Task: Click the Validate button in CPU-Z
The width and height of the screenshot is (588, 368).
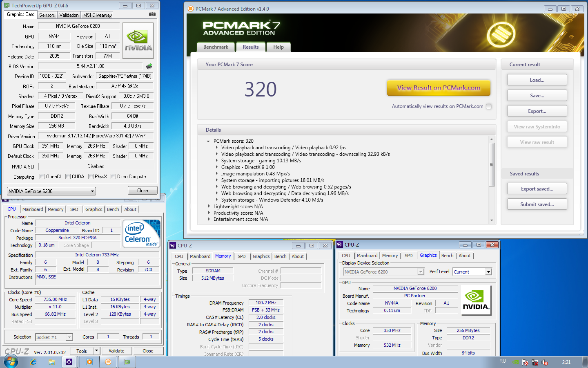Action: (116, 351)
